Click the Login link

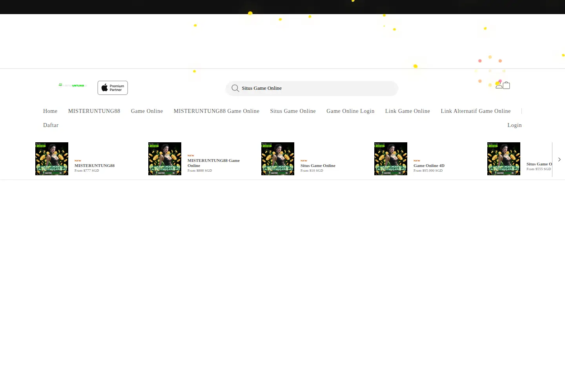(x=514, y=125)
